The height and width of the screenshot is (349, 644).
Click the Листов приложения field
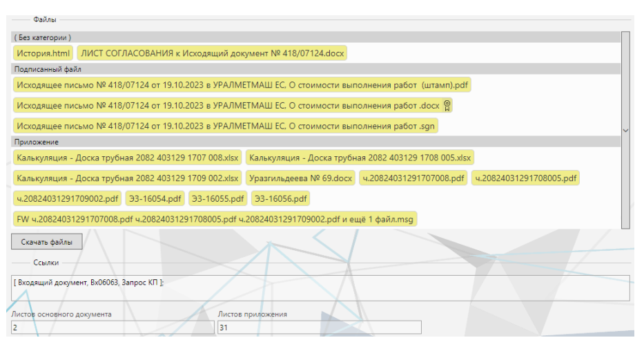319,328
